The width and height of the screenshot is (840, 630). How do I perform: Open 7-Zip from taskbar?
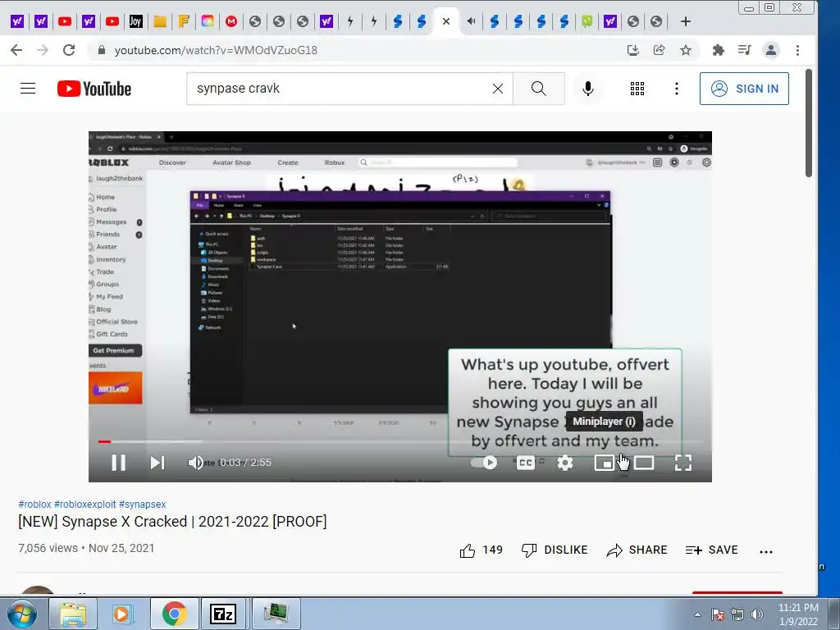223,614
